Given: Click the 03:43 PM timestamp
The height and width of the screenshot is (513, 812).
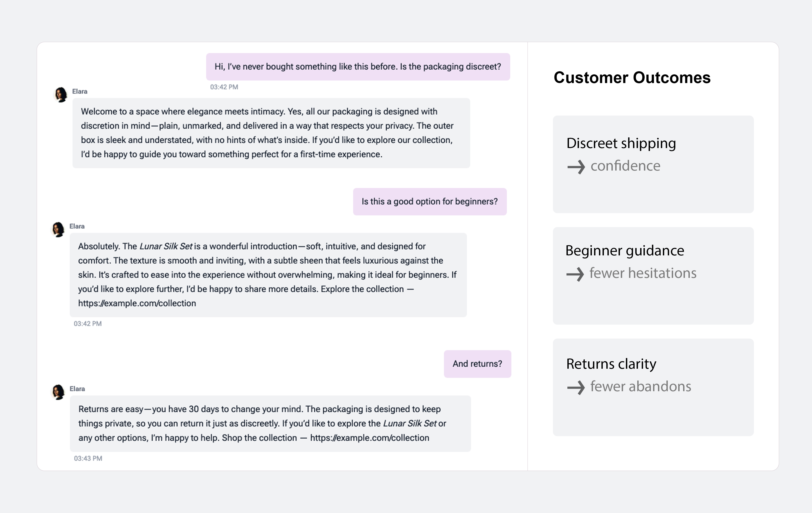Looking at the screenshot, I should click(x=88, y=458).
